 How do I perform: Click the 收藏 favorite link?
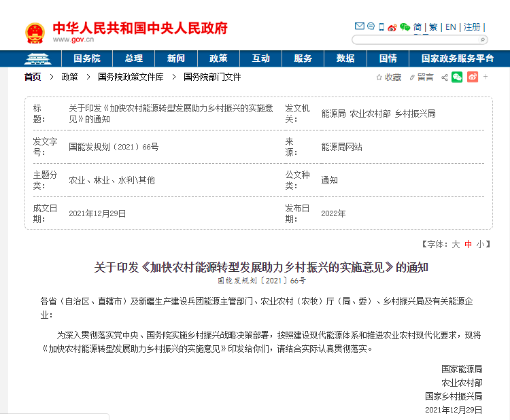pyautogui.click(x=393, y=77)
